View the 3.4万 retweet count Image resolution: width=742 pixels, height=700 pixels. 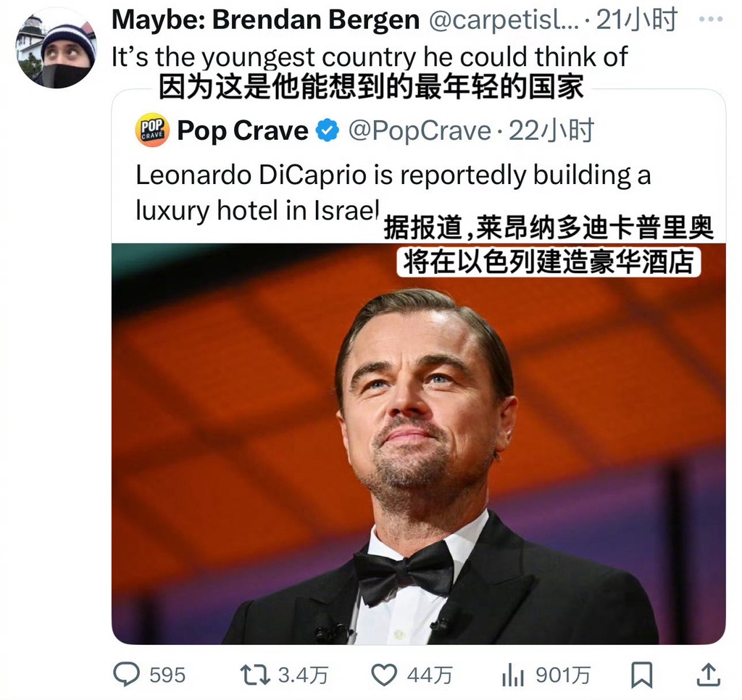coord(303,675)
